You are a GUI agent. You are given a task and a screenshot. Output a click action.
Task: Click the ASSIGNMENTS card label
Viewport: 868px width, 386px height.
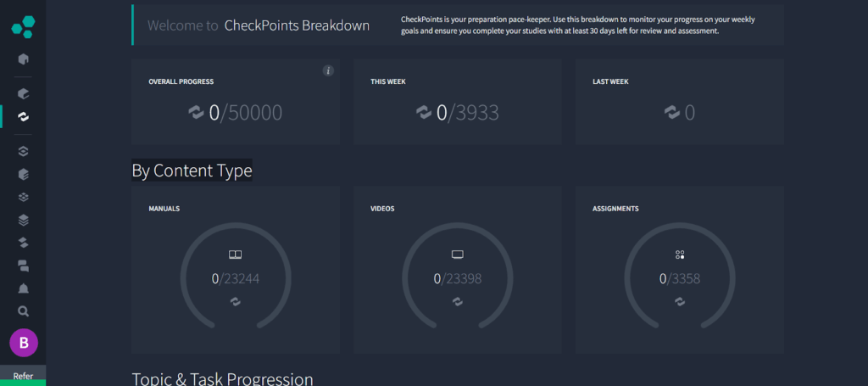click(x=615, y=209)
